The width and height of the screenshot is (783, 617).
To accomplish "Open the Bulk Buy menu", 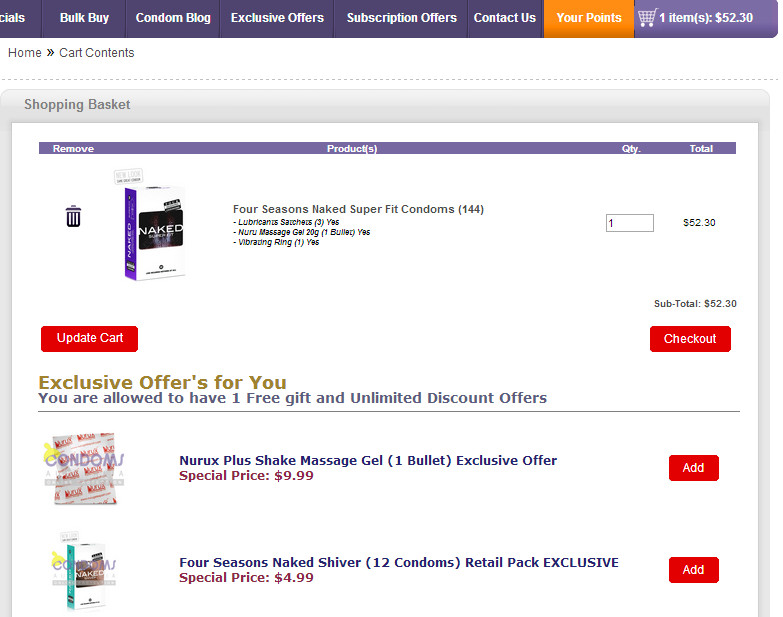I will pyautogui.click(x=84, y=18).
